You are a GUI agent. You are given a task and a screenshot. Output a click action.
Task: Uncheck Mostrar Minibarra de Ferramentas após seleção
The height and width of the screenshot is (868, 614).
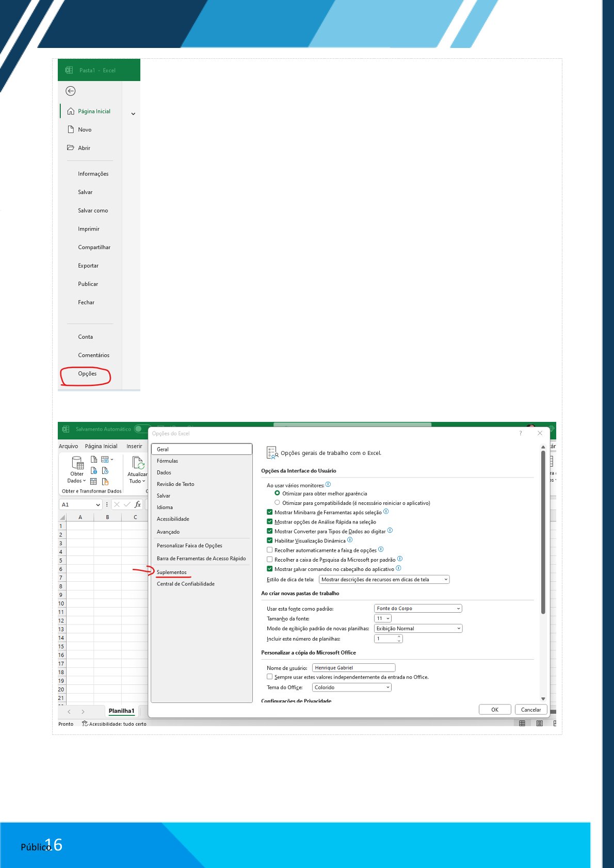tap(269, 512)
